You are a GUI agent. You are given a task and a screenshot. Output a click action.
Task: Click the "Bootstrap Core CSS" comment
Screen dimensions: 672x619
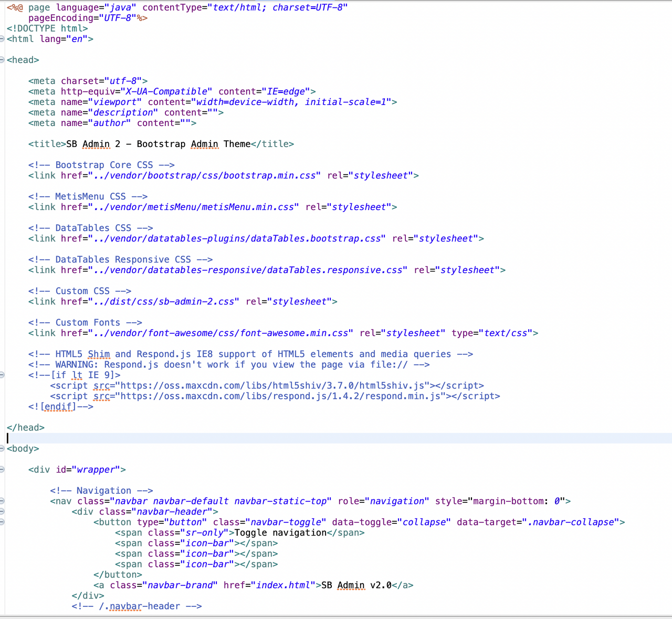point(101,165)
